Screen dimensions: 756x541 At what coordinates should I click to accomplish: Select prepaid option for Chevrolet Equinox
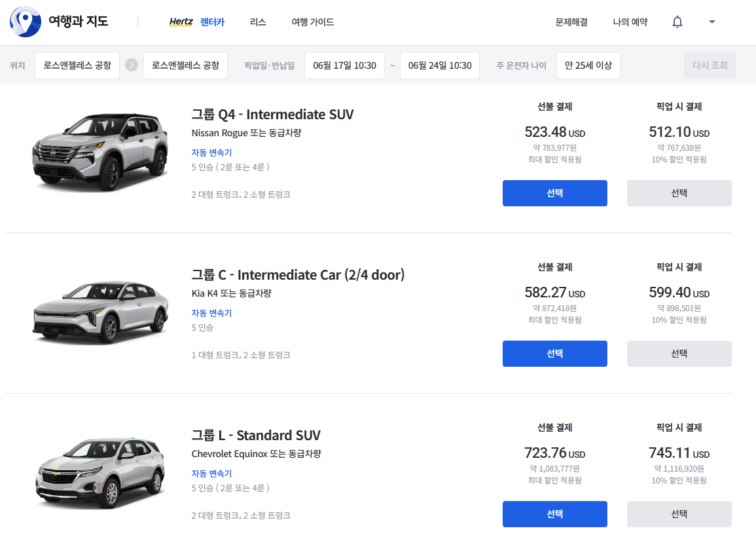click(x=554, y=514)
